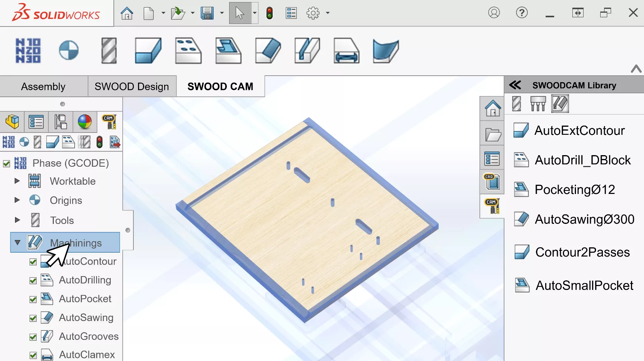The height and width of the screenshot is (361, 644).
Task: Select AutoDrill_DBlock in the library
Action: 572,160
